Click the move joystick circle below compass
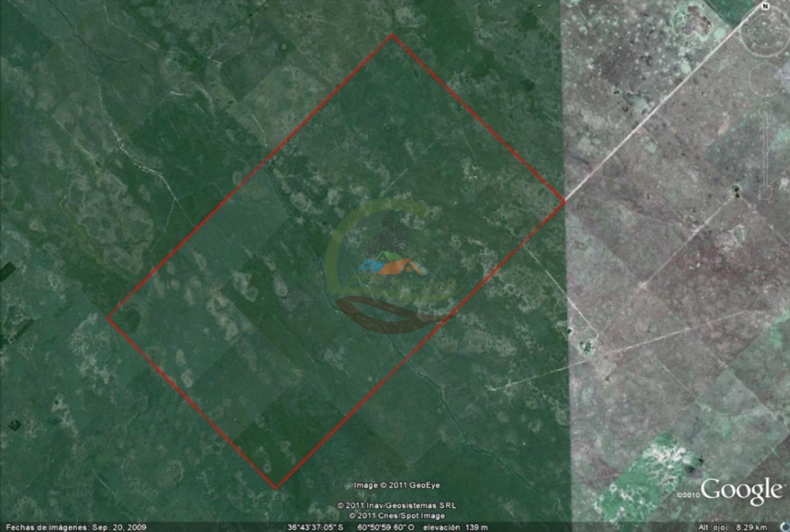 pyautogui.click(x=765, y=79)
